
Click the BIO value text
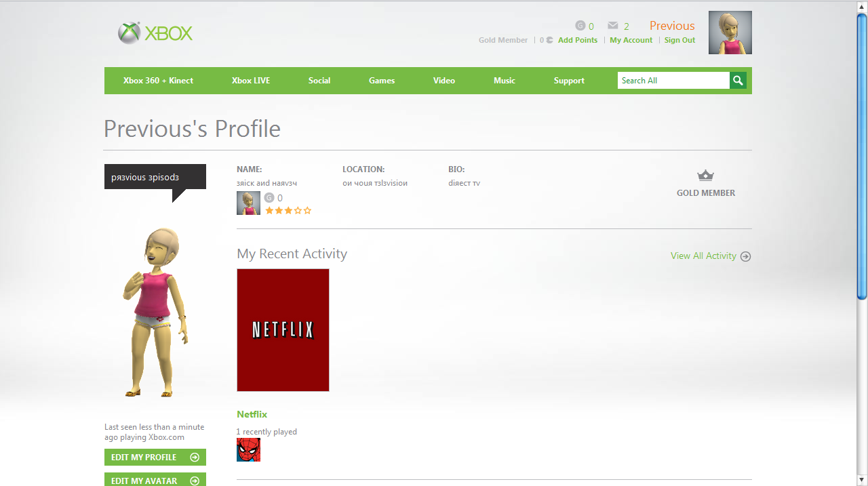(x=465, y=183)
